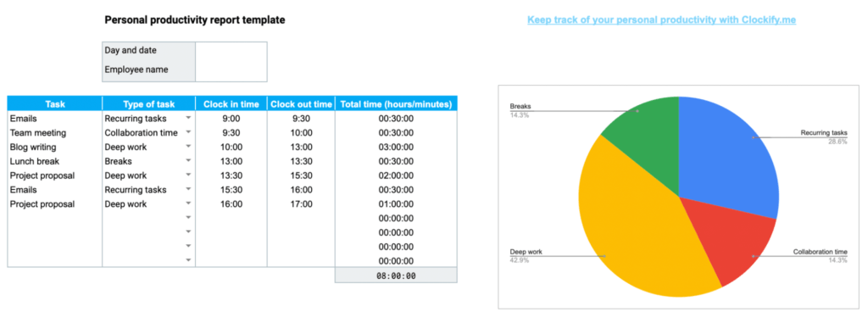Click the Personal productivity report template title
The image size is (868, 323).
click(x=195, y=20)
